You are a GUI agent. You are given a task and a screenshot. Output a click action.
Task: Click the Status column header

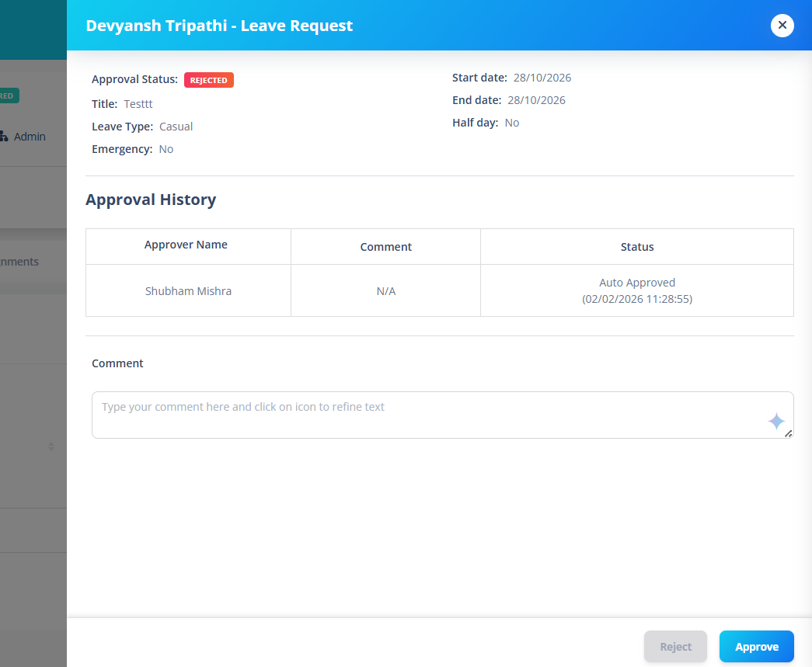click(x=637, y=247)
